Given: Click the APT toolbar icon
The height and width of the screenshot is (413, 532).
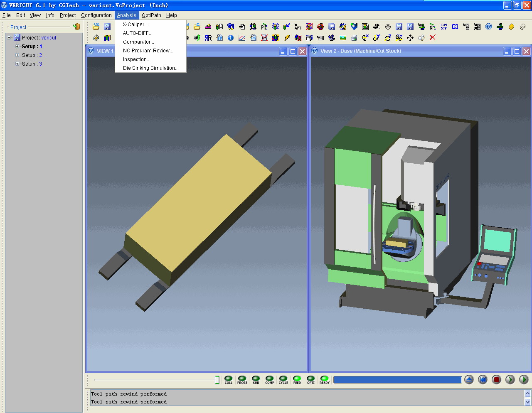Looking at the screenshot, I should pos(298,27).
